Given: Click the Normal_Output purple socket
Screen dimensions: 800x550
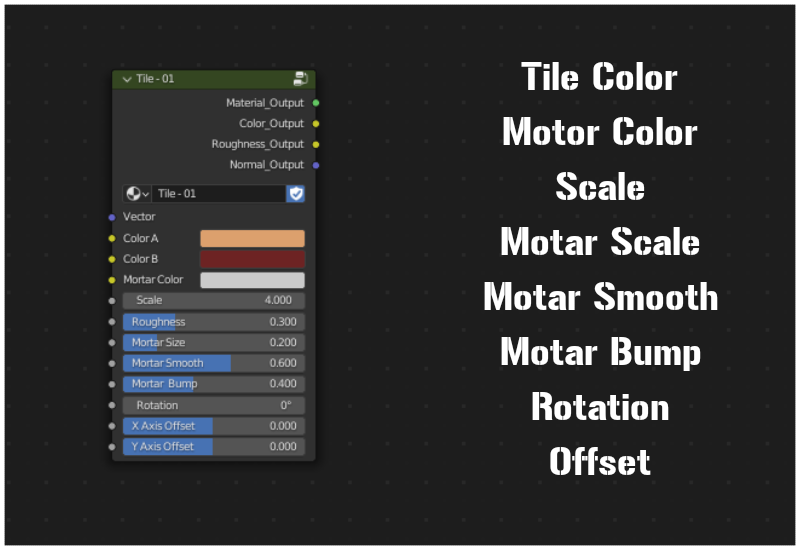Looking at the screenshot, I should click(x=316, y=165).
